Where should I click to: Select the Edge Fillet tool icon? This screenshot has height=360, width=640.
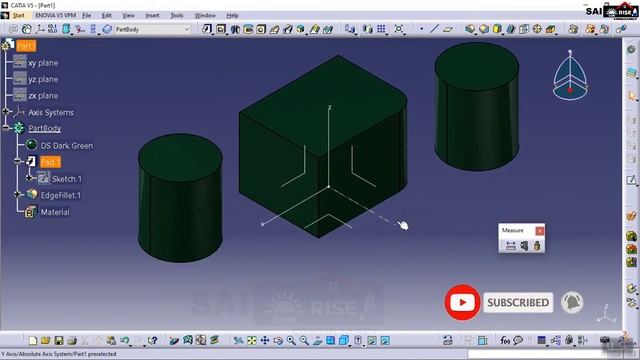point(470,29)
